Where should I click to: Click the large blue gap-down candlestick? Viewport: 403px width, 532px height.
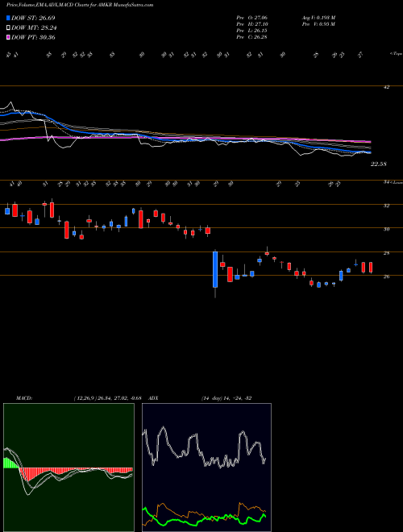click(215, 269)
